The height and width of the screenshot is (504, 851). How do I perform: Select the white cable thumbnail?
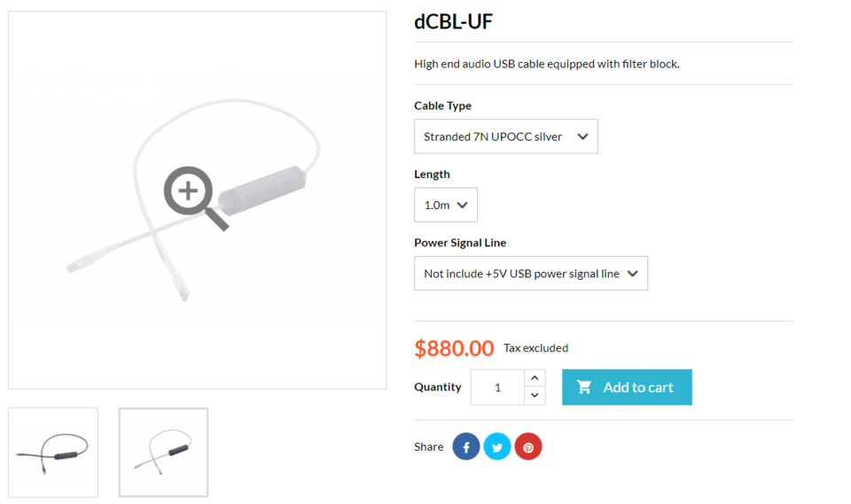[163, 453]
